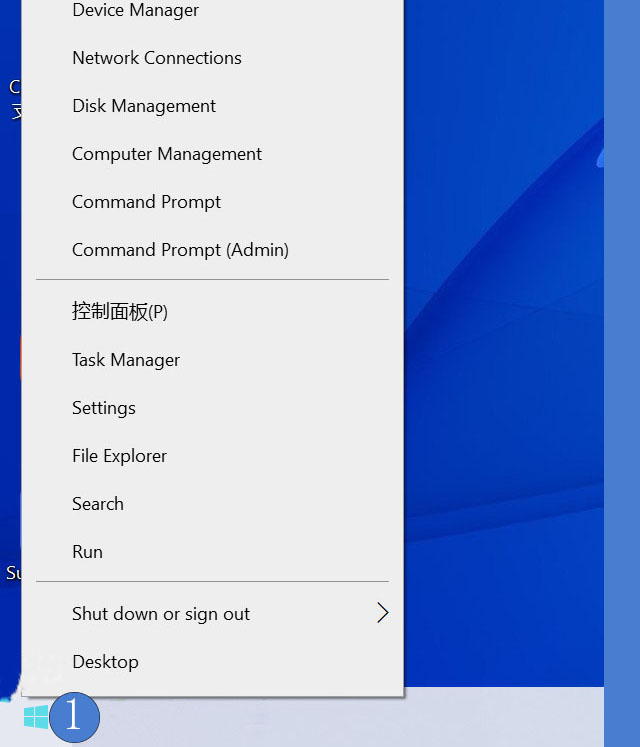Image resolution: width=640 pixels, height=747 pixels.
Task: Open the Windows Start button
Action: click(x=36, y=717)
